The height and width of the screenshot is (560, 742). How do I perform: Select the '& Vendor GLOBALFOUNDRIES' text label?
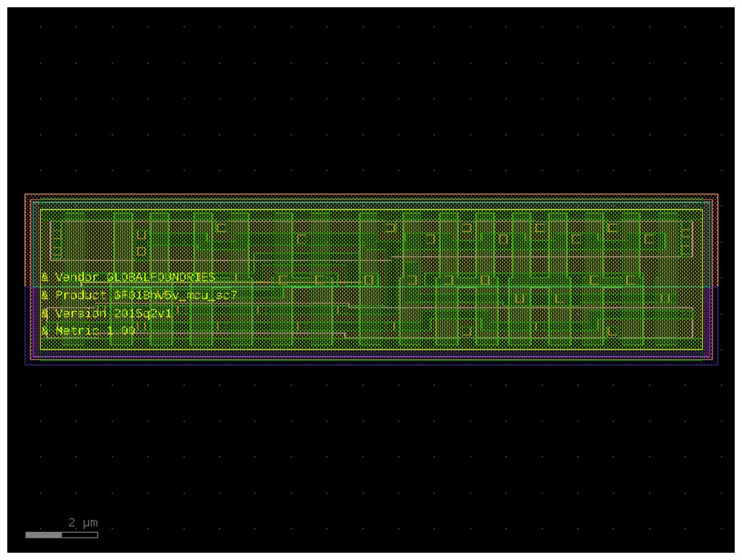pyautogui.click(x=128, y=277)
